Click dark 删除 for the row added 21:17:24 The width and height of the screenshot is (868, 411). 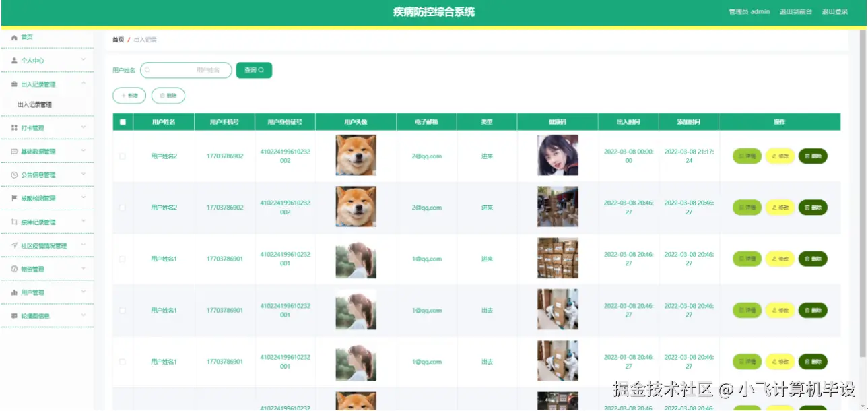pyautogui.click(x=813, y=156)
